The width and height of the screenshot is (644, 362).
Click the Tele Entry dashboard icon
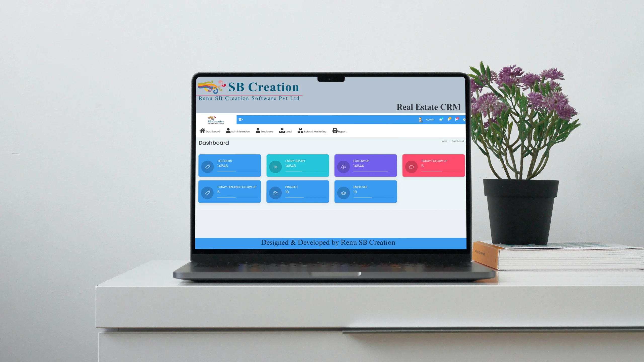[x=207, y=167]
